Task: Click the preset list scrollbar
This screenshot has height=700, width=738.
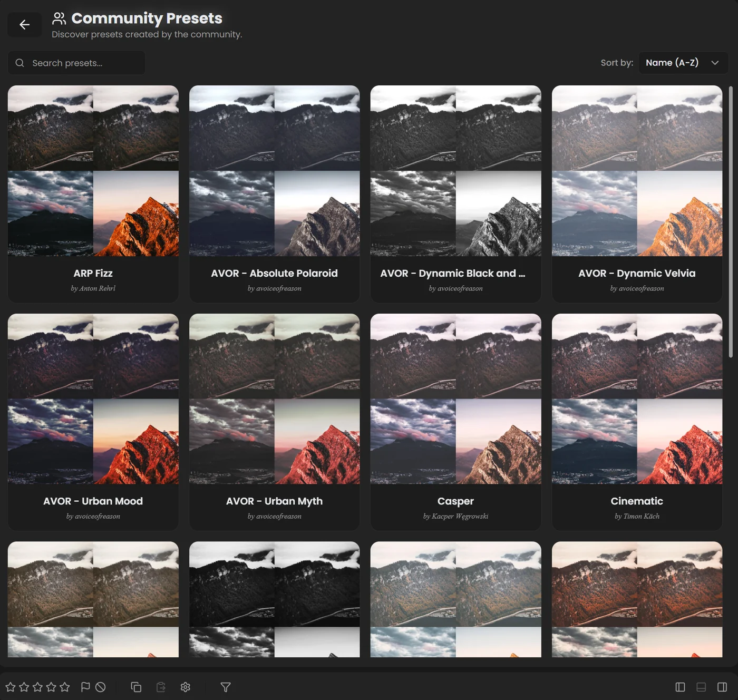Action: pyautogui.click(x=731, y=221)
